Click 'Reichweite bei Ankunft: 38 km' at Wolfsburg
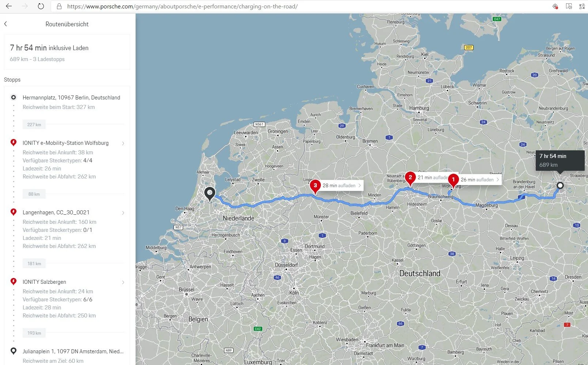The height and width of the screenshot is (365, 588). click(x=58, y=153)
